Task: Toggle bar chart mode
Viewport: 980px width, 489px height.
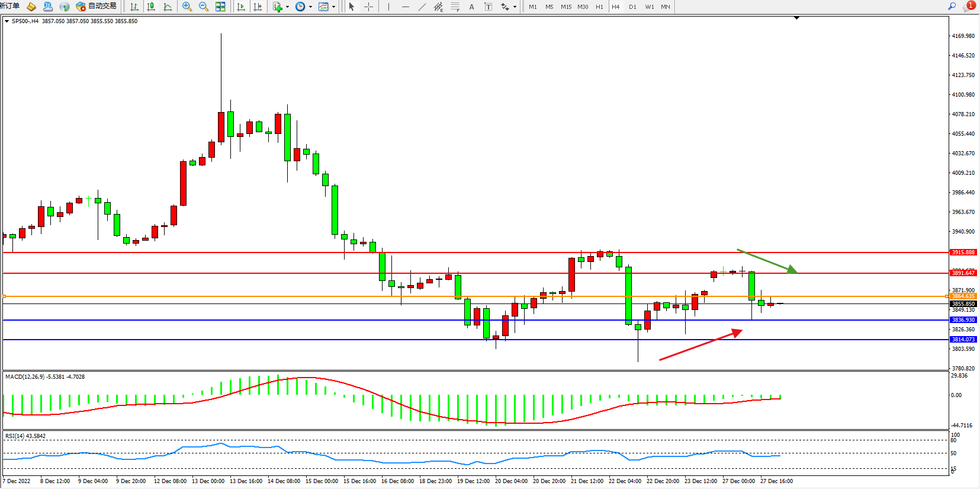Action: pyautogui.click(x=134, y=7)
